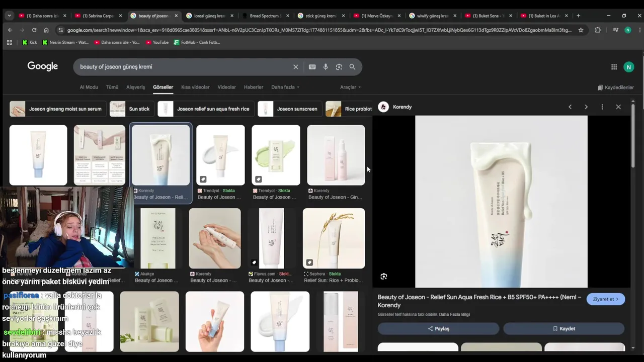
Task: Click the search input field
Action: 184,67
